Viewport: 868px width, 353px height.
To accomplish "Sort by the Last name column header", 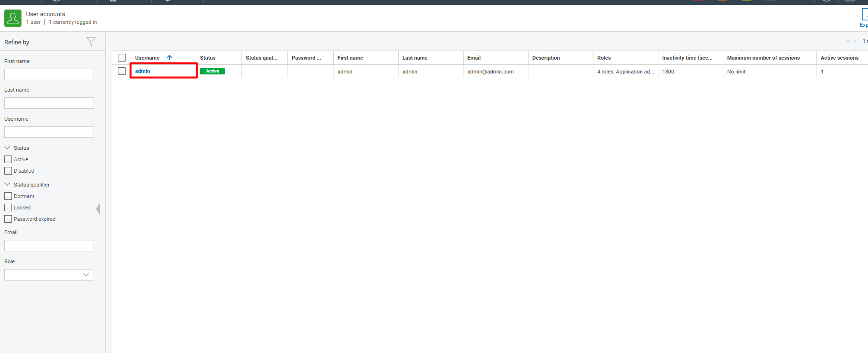I will 431,58.
